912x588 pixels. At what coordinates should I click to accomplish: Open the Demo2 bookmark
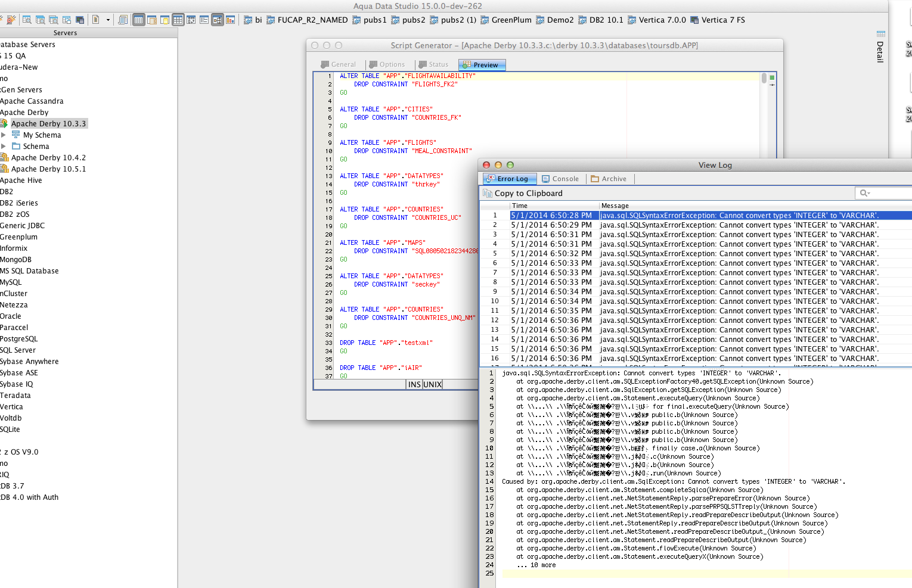554,20
